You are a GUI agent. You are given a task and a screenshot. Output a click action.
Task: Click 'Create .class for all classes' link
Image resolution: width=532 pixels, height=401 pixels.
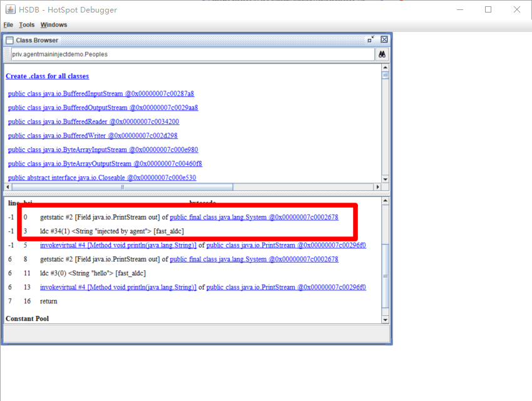tap(47, 76)
